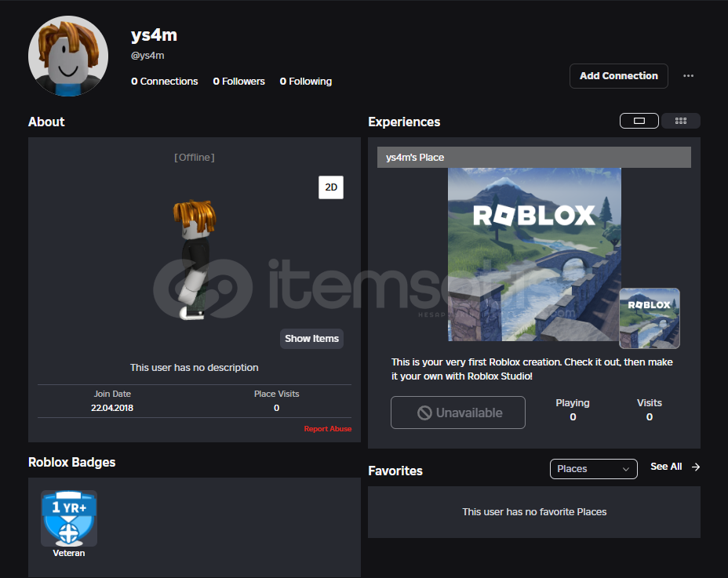Open the three-dots profile options menu

coord(688,75)
